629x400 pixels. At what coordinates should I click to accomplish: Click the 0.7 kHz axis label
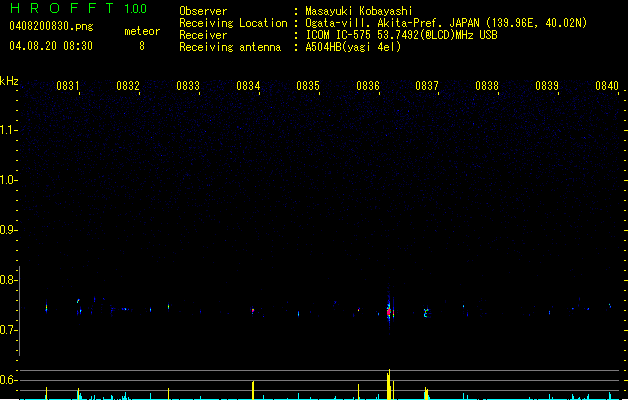[x=8, y=330]
